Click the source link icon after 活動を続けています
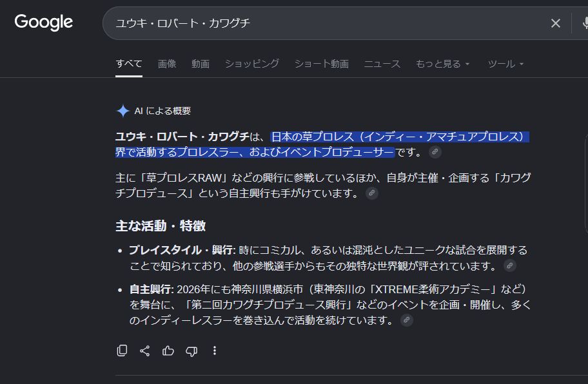Viewport: 588px width, 384px height. coord(406,320)
